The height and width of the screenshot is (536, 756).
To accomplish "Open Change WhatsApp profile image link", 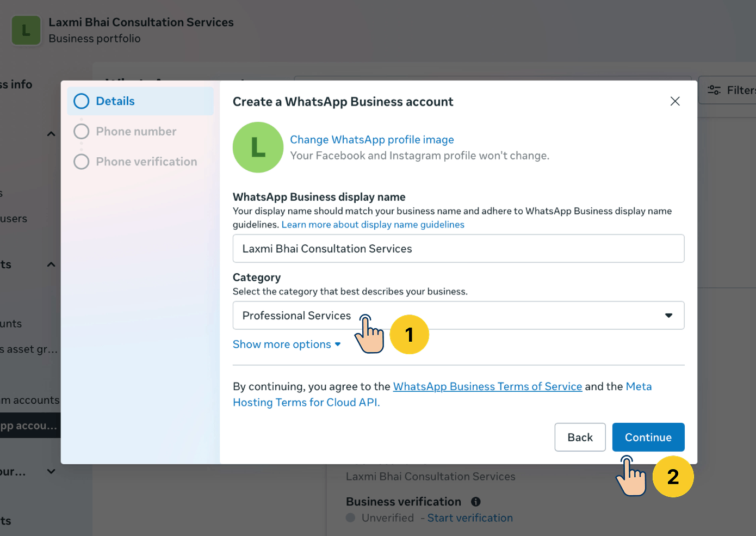I will click(x=372, y=140).
